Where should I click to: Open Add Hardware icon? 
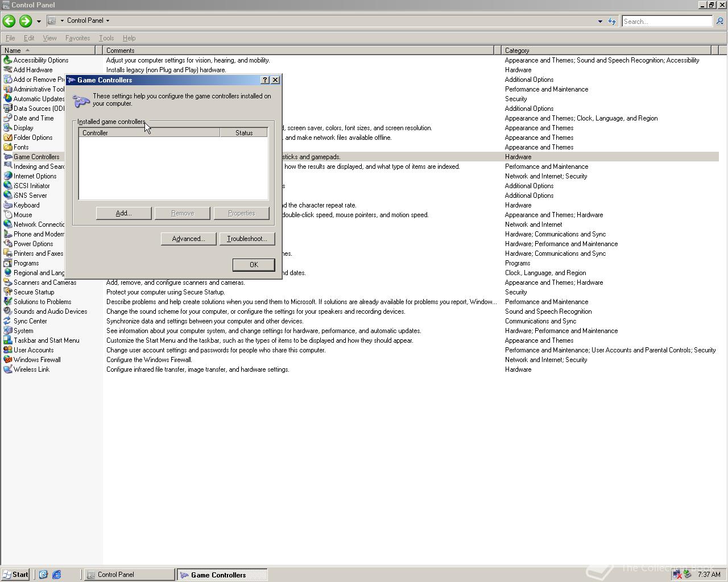7,70
